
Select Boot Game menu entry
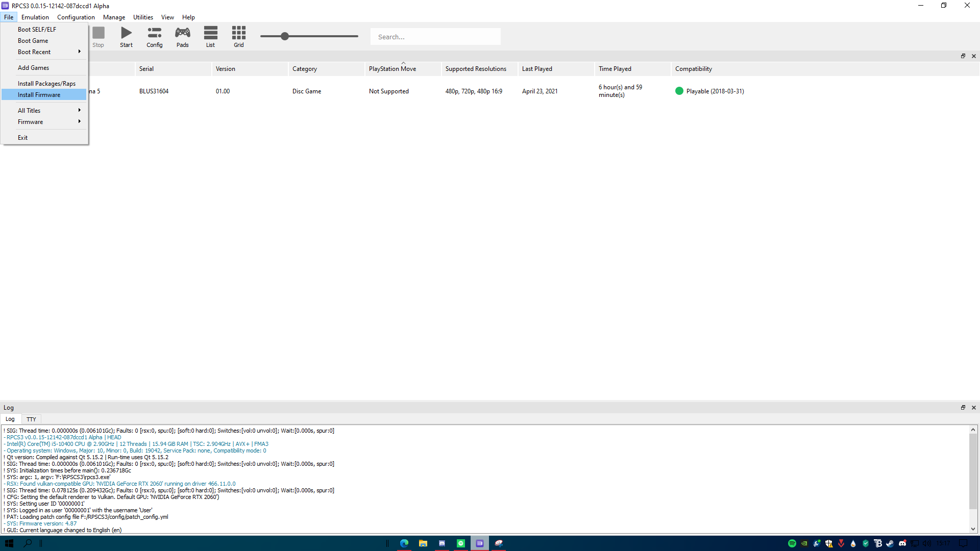pyautogui.click(x=44, y=41)
